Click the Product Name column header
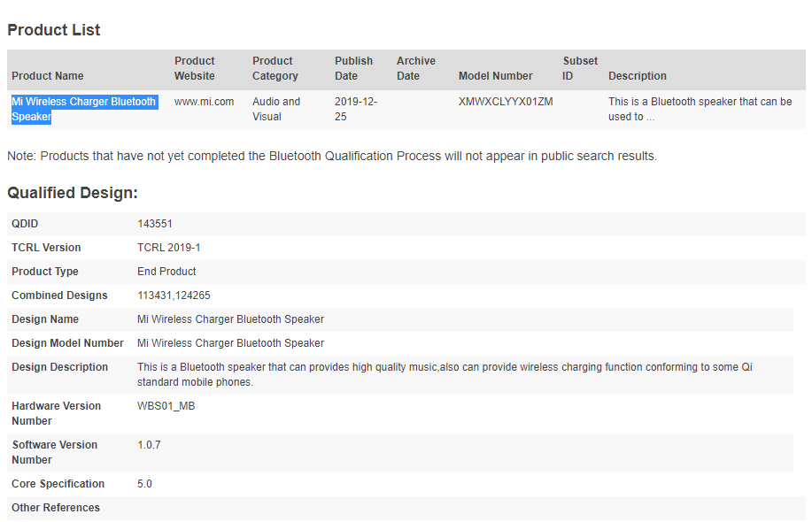Screen dimensions: 812x522 tap(48, 76)
